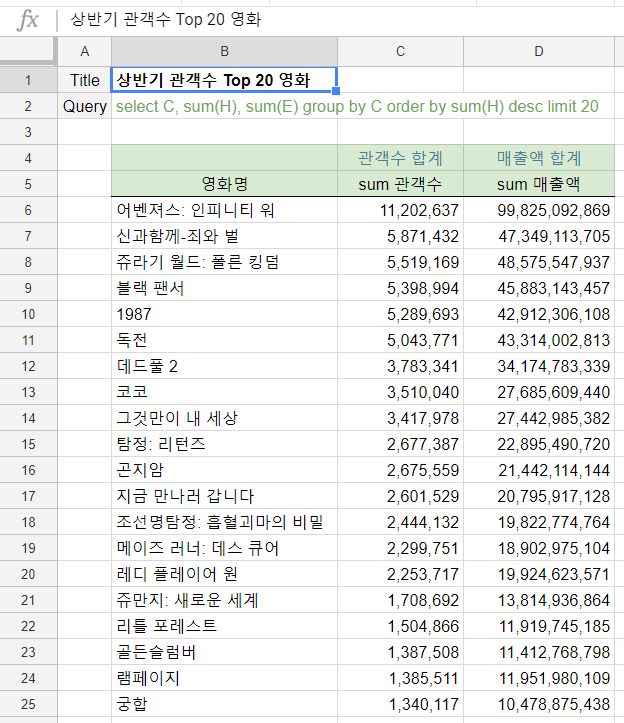Click the '매출액 합계' header cell

coord(539,158)
